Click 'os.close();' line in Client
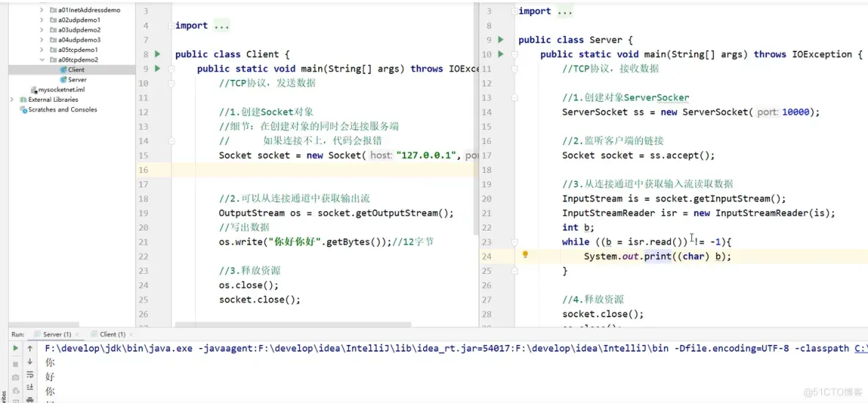The image size is (868, 403). (249, 285)
